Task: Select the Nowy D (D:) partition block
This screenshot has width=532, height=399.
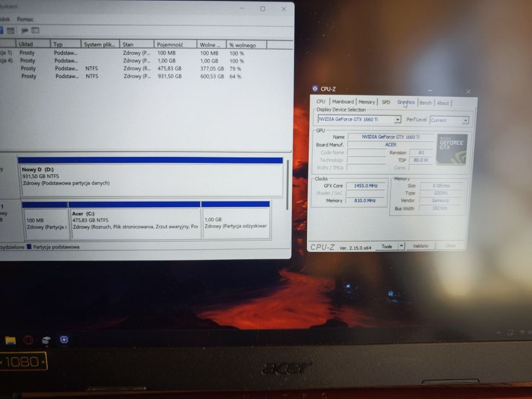Action: (x=151, y=177)
